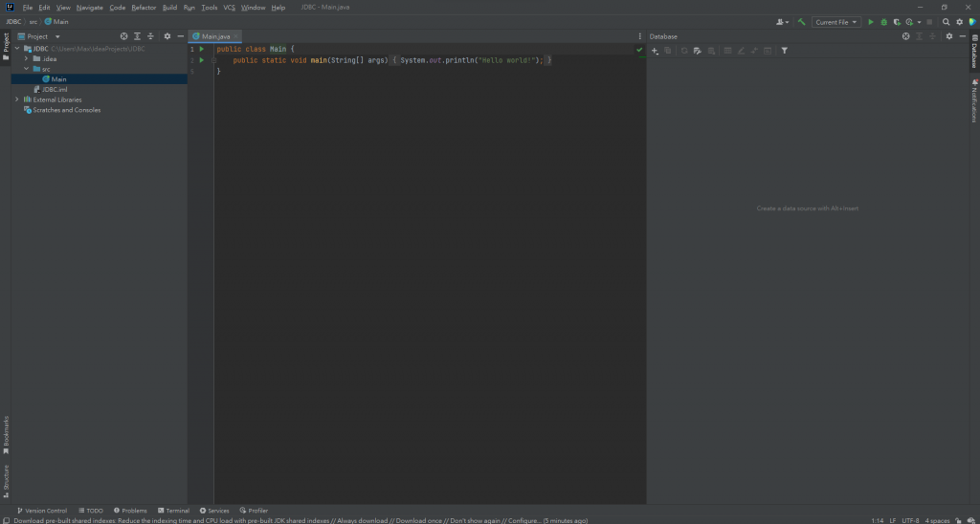This screenshot has width=980, height=524.
Task: Open Database panel options gear
Action: click(x=948, y=36)
